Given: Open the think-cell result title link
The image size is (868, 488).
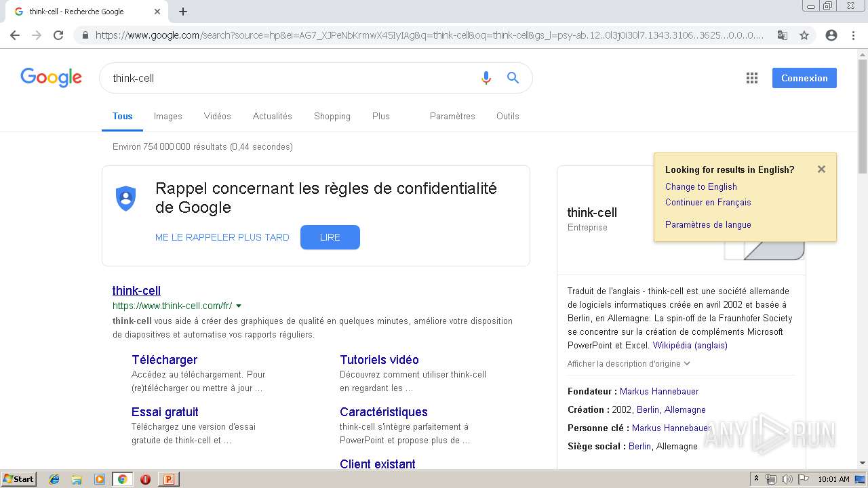Looking at the screenshot, I should tap(136, 290).
